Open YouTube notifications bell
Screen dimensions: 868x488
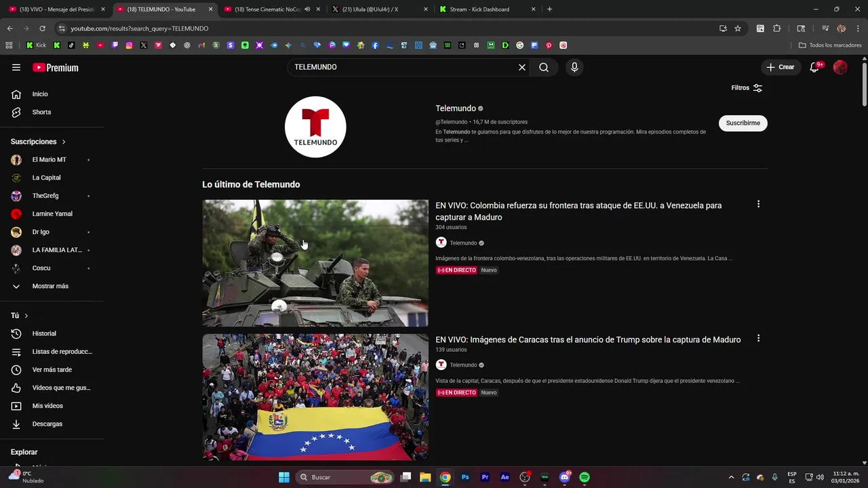(x=815, y=67)
